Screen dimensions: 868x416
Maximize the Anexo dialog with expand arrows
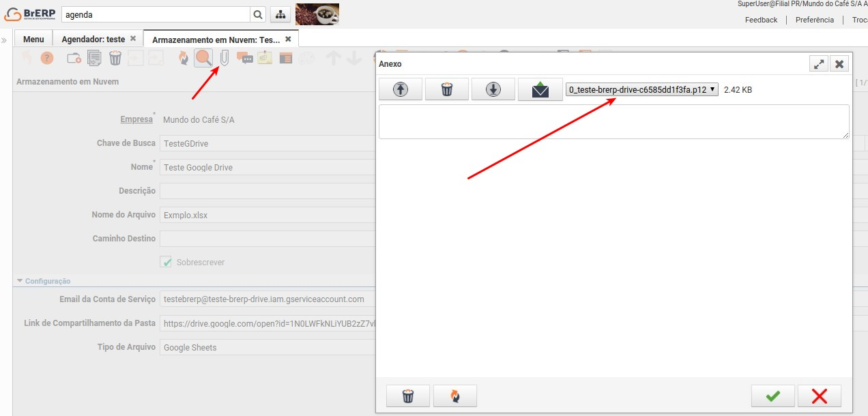(x=819, y=64)
